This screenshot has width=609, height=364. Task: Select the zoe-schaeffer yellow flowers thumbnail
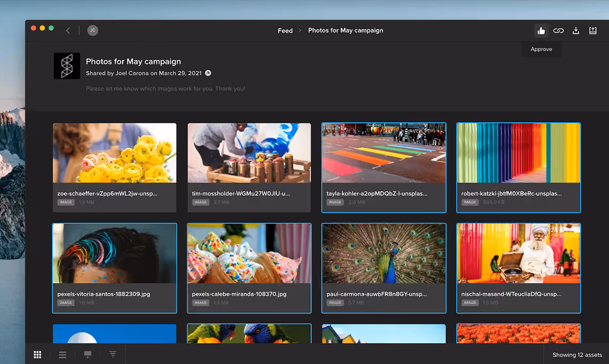point(115,153)
